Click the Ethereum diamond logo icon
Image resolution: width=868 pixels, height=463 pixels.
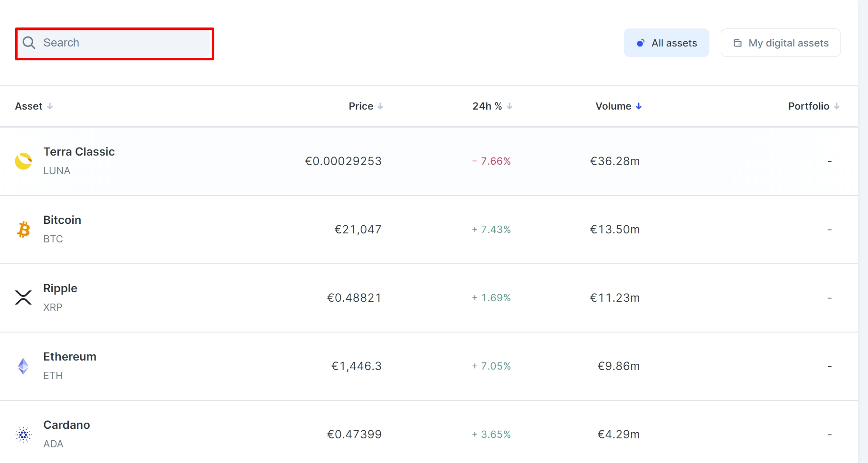[23, 366]
